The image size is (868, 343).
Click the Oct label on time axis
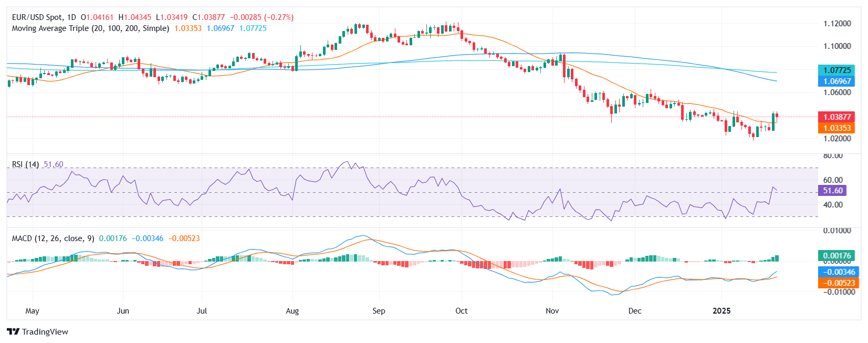(461, 311)
